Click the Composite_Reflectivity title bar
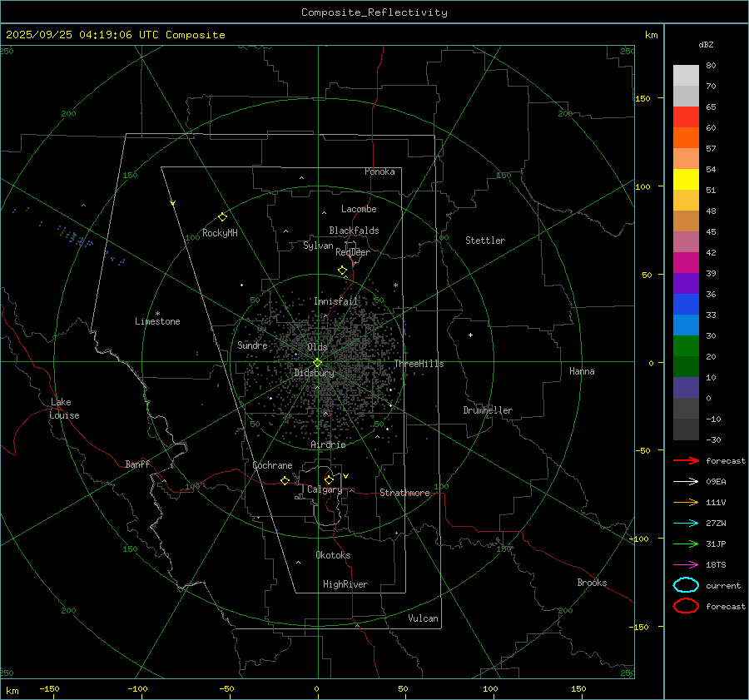The height and width of the screenshot is (700, 749). [x=374, y=12]
